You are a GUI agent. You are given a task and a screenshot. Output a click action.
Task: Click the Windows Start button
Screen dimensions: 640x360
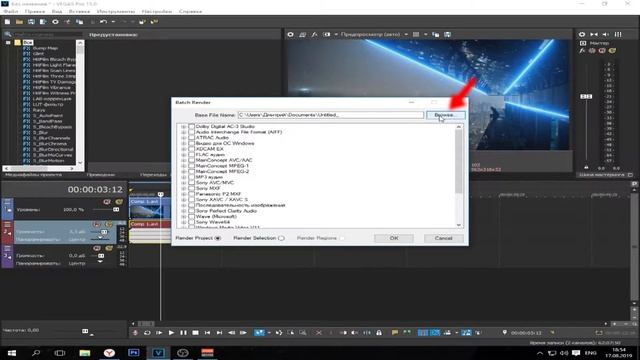tap(11, 353)
